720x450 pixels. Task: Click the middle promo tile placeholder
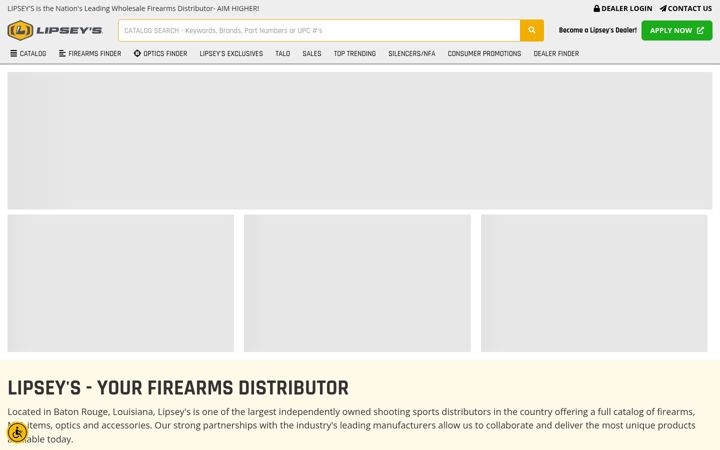point(357,283)
